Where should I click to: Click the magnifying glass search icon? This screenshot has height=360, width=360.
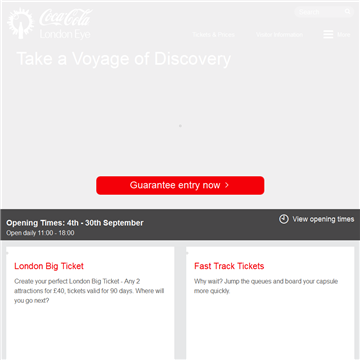[348, 12]
